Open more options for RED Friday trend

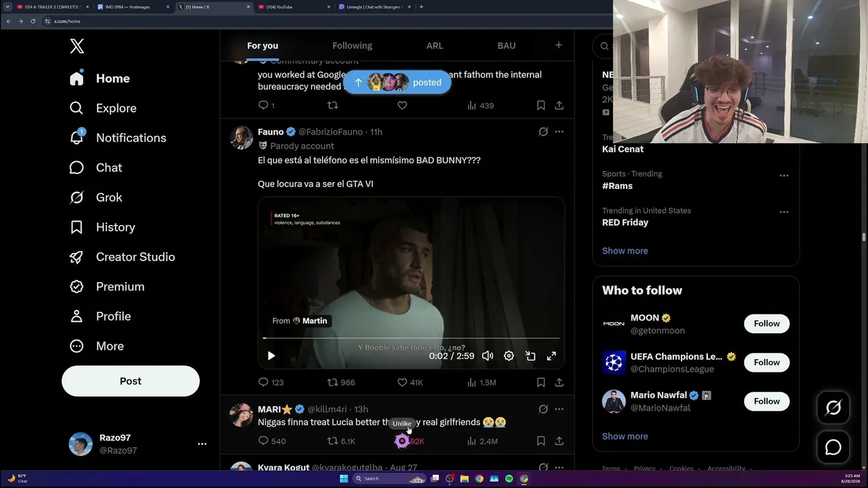click(784, 211)
